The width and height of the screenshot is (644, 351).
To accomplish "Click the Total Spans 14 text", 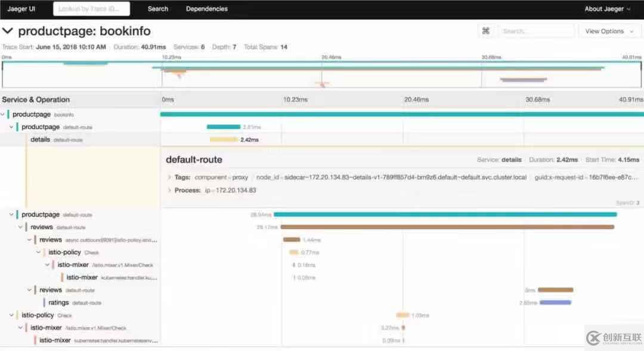I will [x=266, y=47].
